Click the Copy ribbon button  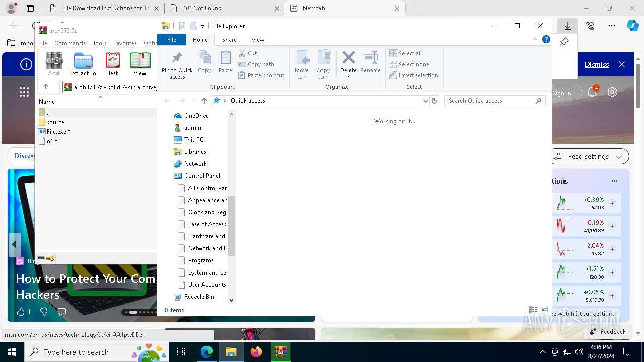(x=204, y=62)
